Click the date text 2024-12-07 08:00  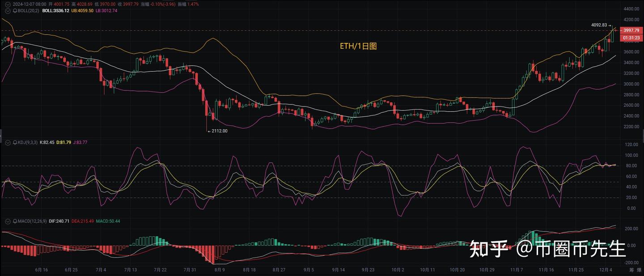tap(30, 4)
